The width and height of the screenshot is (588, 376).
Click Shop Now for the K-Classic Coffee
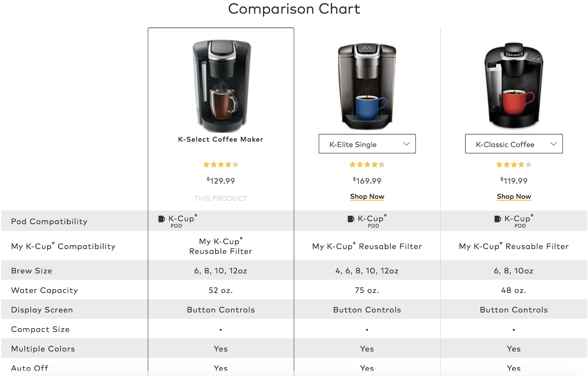point(513,196)
